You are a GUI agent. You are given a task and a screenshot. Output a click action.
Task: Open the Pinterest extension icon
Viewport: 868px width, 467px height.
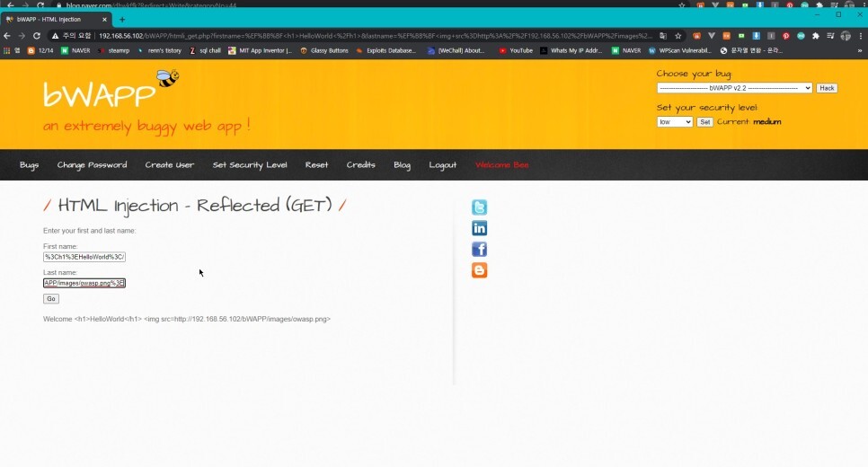tap(786, 36)
